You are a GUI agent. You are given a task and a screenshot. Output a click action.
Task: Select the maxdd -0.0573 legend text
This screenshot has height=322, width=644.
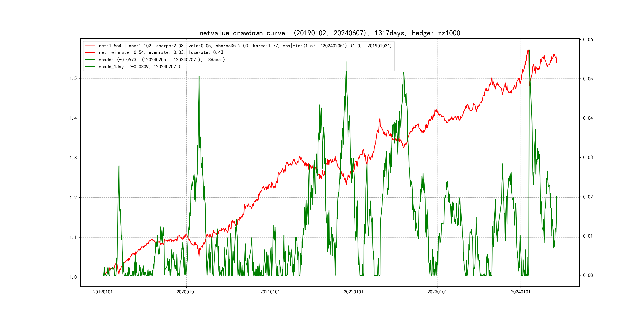pos(162,60)
